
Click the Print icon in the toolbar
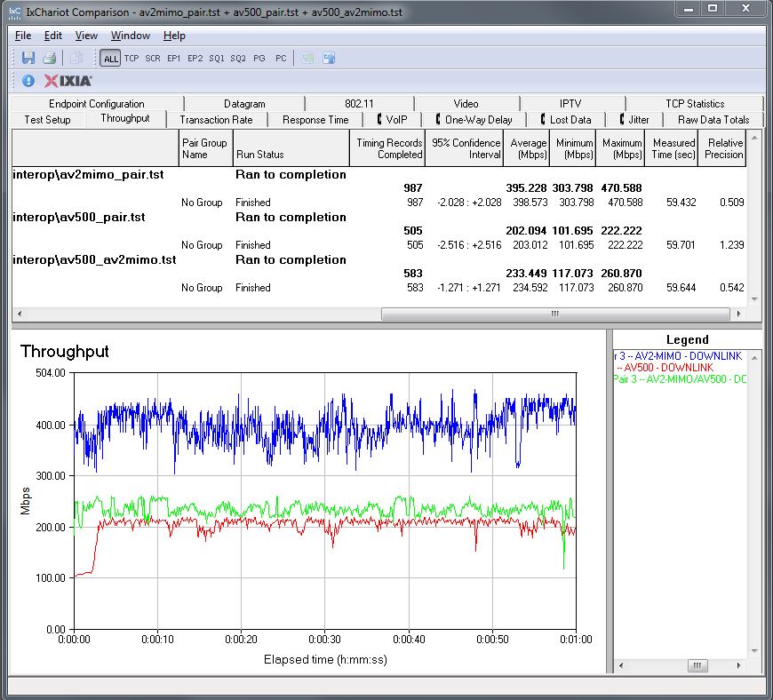click(x=50, y=59)
